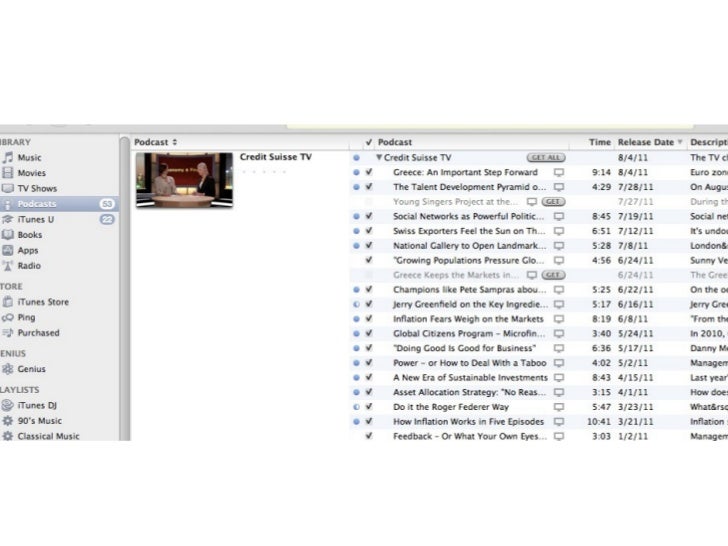The width and height of the screenshot is (728, 546).
Task: Collapse the Credit Suisse TV disclosure triangle
Action: pos(379,157)
